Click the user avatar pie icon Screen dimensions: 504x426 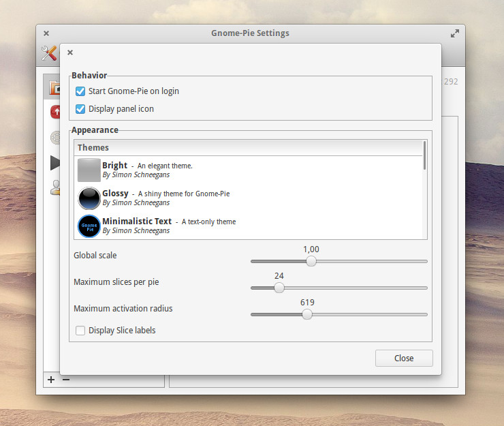[x=55, y=187]
